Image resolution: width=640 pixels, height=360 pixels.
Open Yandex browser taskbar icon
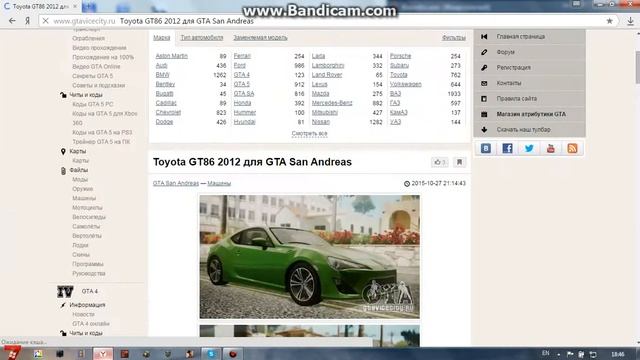103,354
